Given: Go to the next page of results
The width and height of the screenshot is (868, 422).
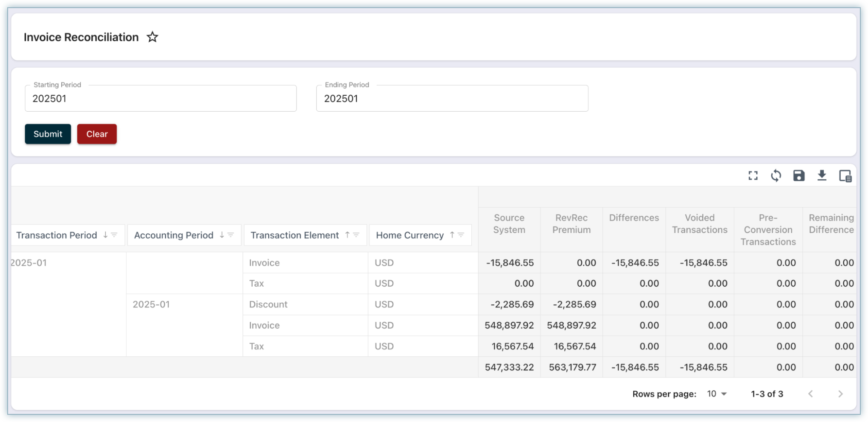Looking at the screenshot, I should 840,394.
